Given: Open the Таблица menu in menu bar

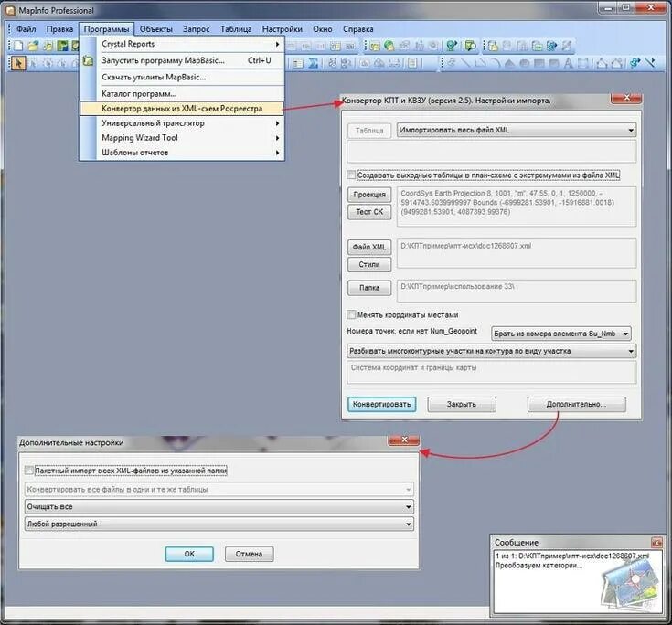Looking at the screenshot, I should (x=236, y=29).
